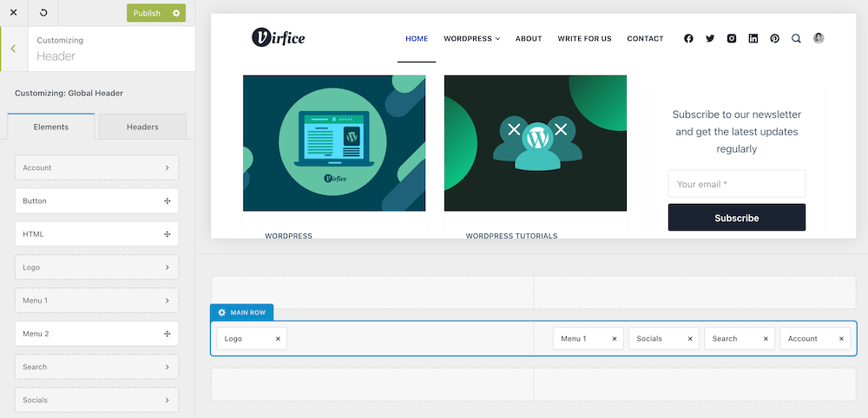Open the HOME menu item

(417, 39)
